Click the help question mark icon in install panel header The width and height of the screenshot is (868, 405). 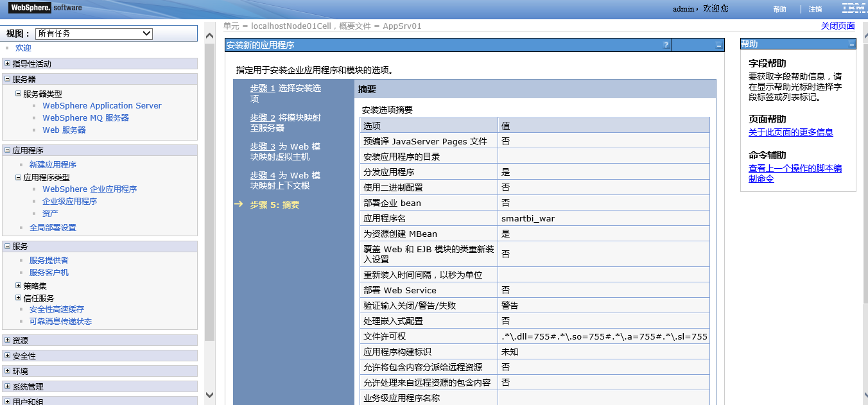pos(666,45)
